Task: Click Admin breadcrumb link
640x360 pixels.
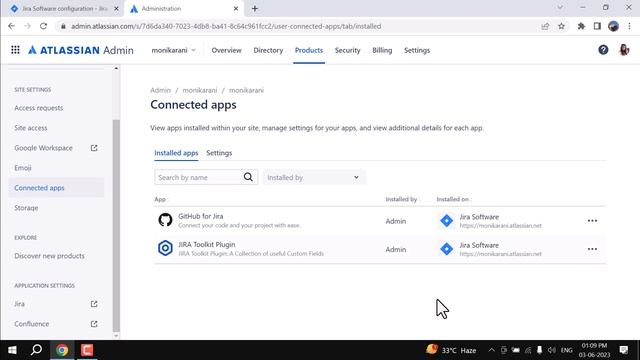Action: (x=160, y=90)
